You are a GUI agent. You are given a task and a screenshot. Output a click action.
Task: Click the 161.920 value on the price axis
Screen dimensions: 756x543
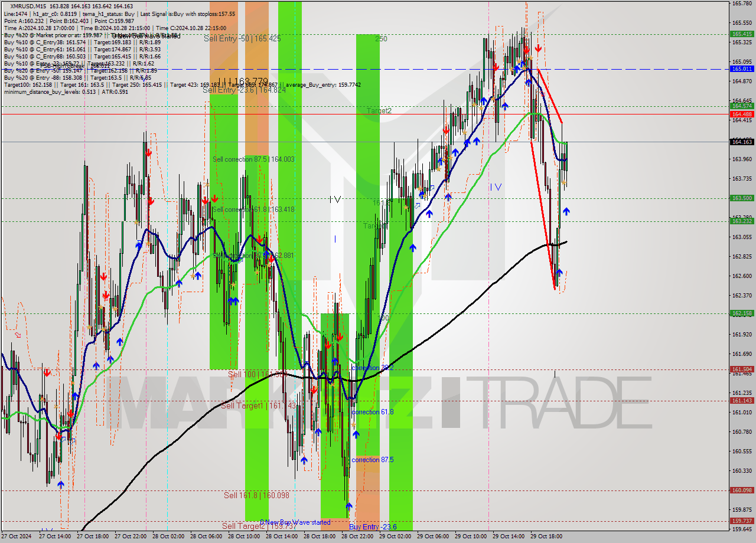[x=742, y=335]
